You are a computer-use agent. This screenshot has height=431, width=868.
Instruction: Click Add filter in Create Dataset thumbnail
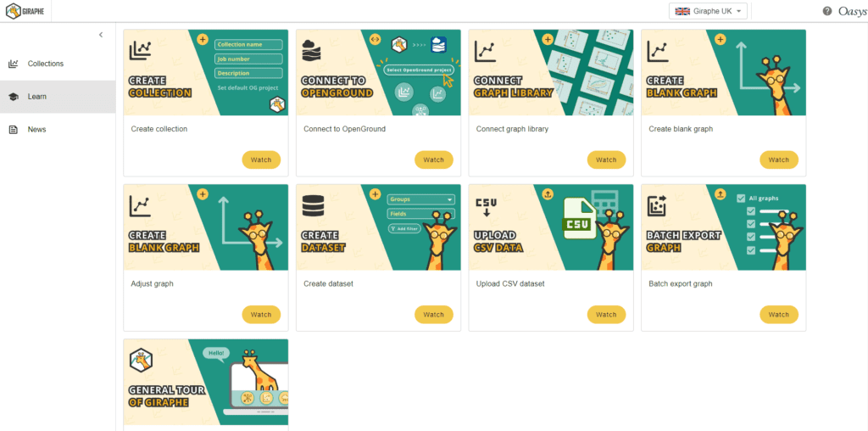[404, 228]
